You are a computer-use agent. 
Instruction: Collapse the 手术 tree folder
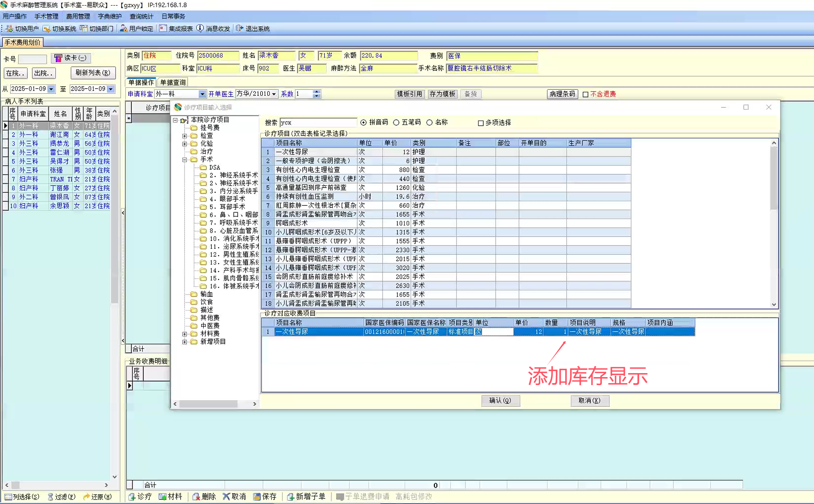click(x=185, y=160)
